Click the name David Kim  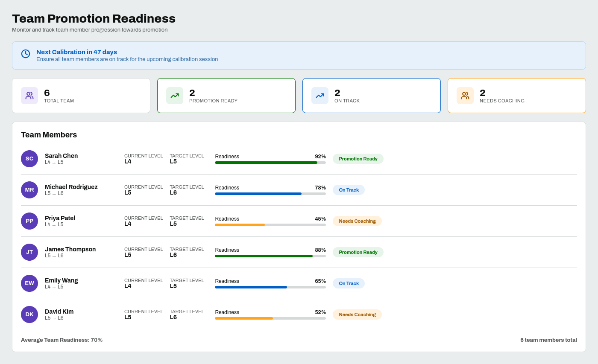point(59,312)
